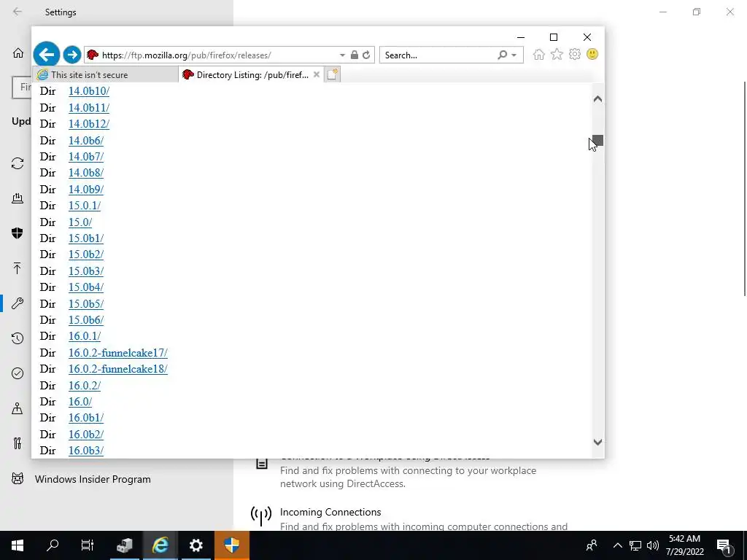The image size is (747, 560).
Task: Click the vertical scrollbar thumb
Action: [598, 140]
